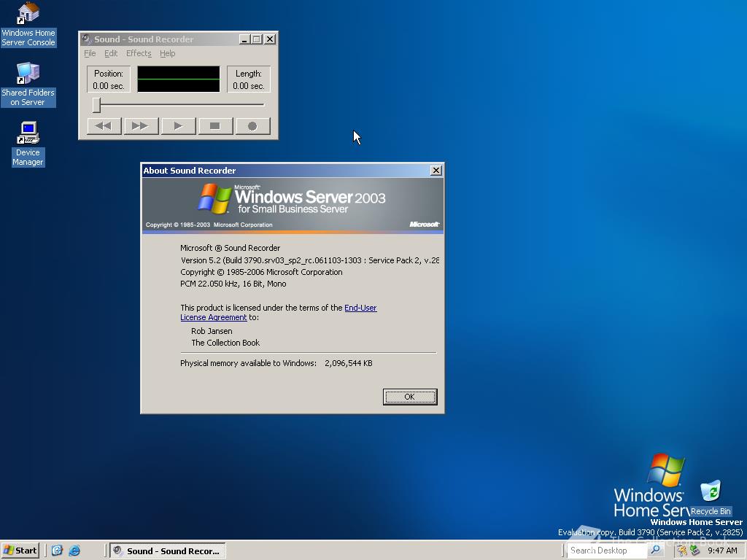Click the 'PCM 22.050 kHz, 16 Bit, Mono' text

tap(233, 284)
